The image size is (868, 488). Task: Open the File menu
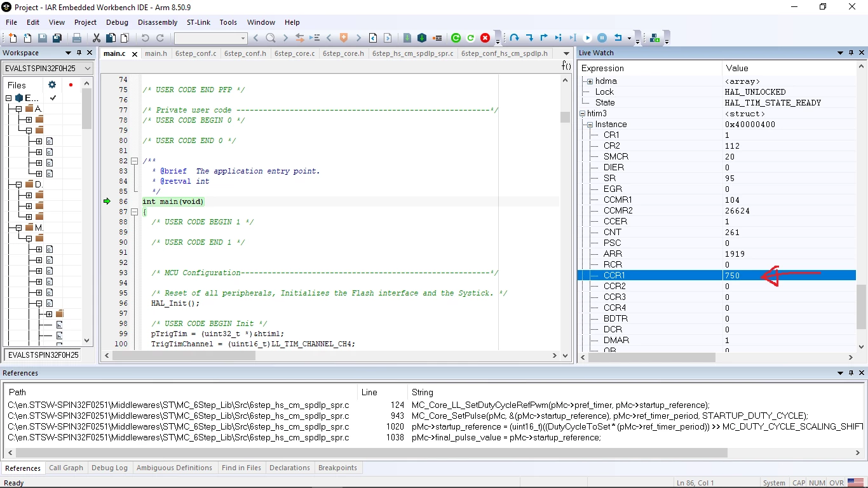(11, 22)
